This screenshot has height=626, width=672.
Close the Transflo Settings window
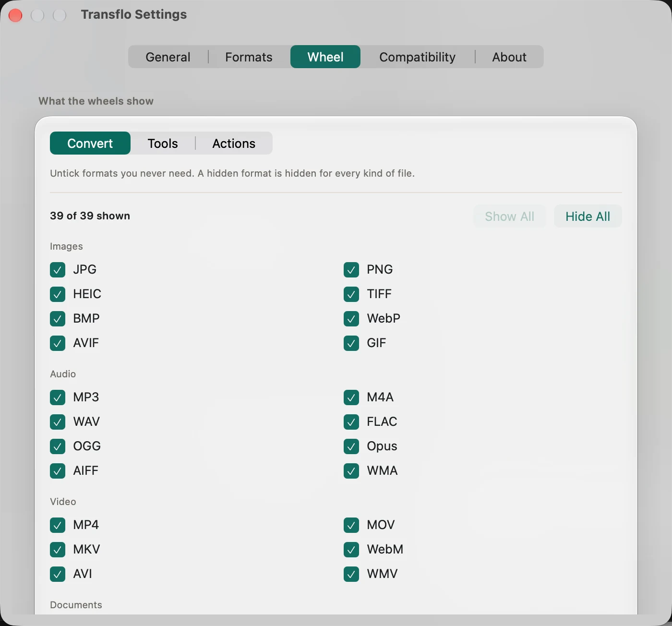tap(15, 15)
